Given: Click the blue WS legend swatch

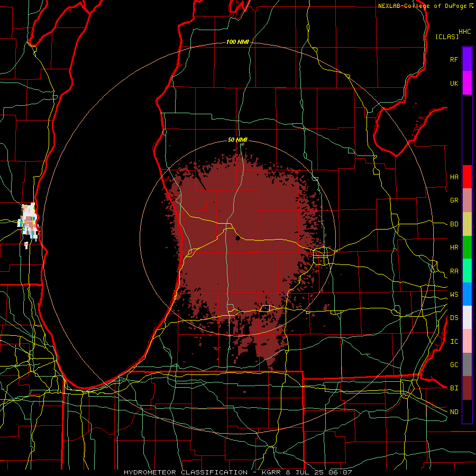Looking at the screenshot, I should (x=467, y=294).
